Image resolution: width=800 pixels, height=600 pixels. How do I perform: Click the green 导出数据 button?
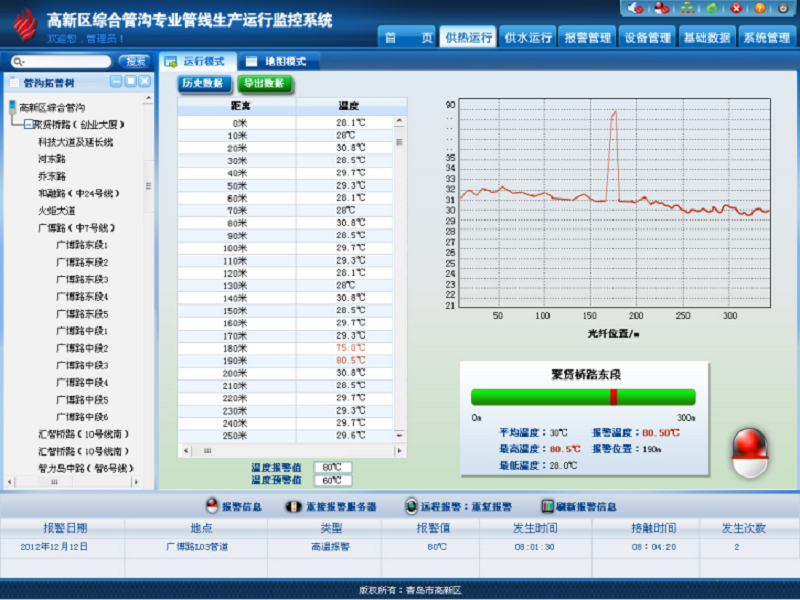click(x=265, y=83)
